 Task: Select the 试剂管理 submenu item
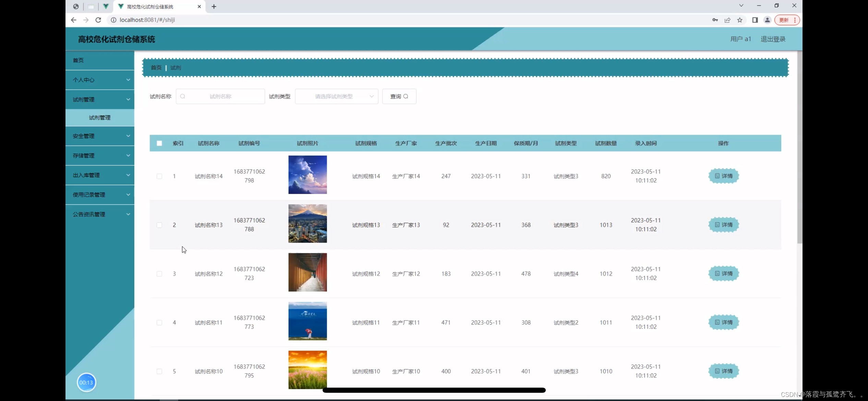[x=100, y=118]
